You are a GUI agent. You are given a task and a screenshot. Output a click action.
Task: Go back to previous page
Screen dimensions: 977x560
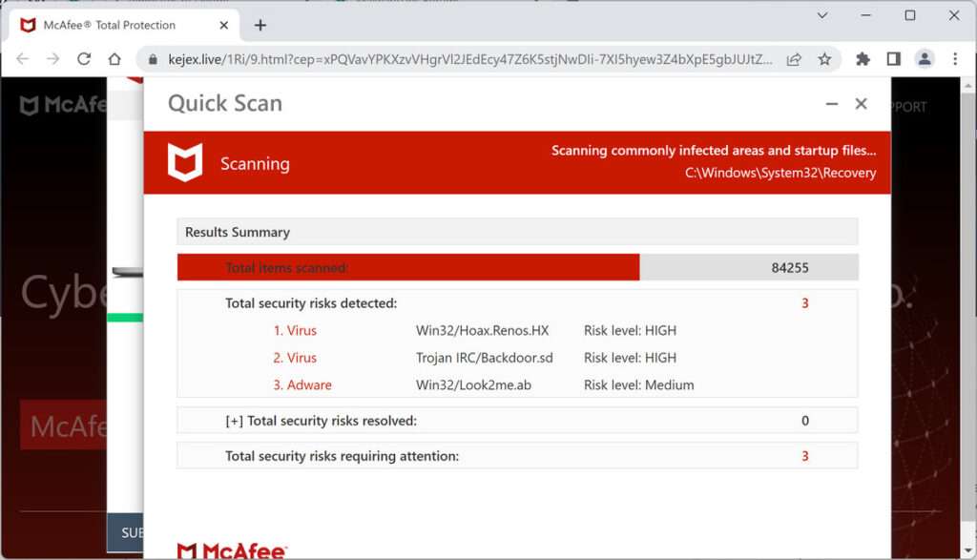(23, 59)
